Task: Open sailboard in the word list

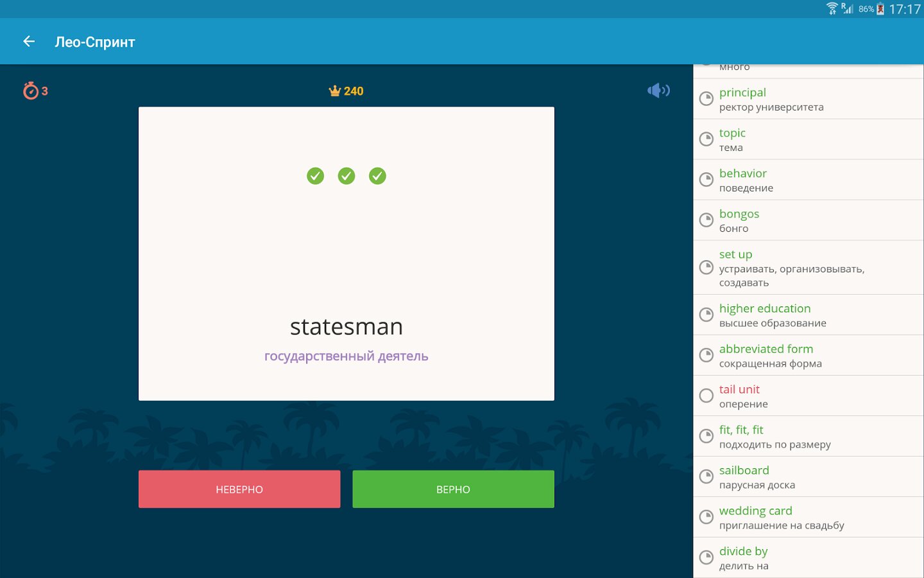Action: click(x=744, y=470)
